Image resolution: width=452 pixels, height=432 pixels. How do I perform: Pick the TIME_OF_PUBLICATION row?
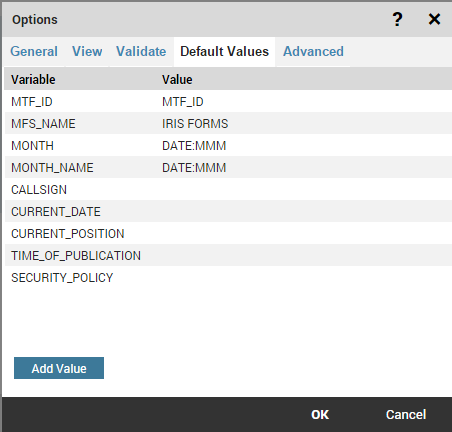228,255
